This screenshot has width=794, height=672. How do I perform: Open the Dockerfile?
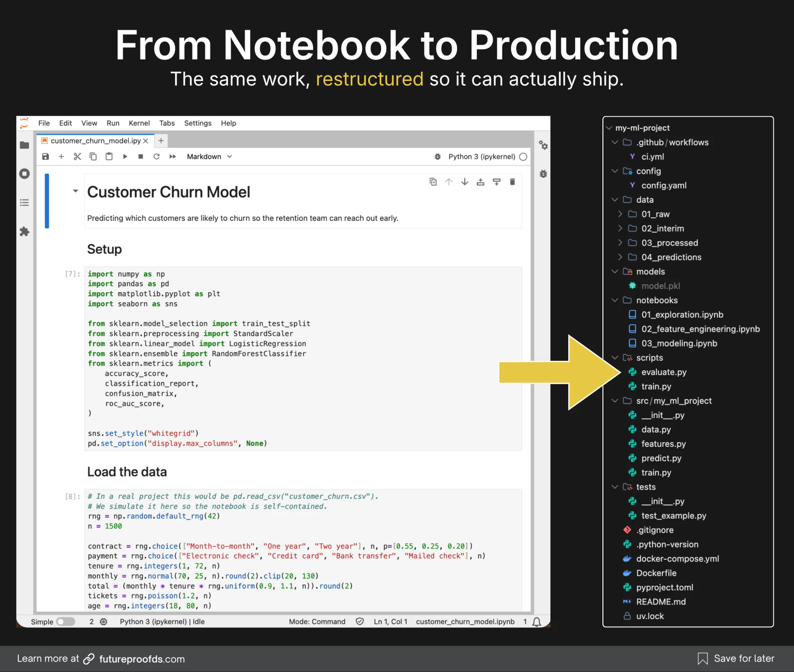click(x=656, y=573)
